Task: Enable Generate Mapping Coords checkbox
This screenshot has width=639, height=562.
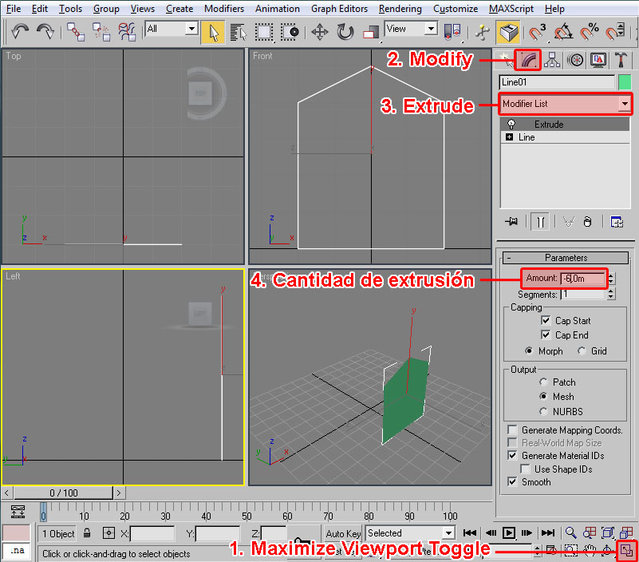Action: (x=513, y=430)
